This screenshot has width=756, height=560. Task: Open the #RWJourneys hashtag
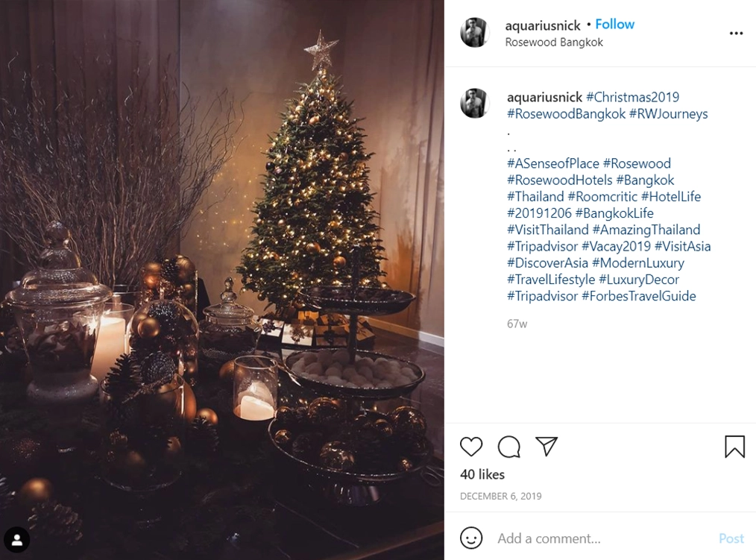coord(668,114)
